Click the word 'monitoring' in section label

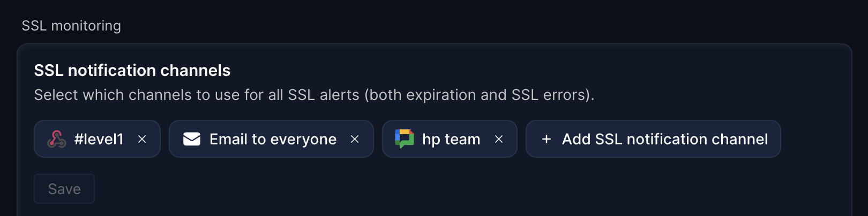point(86,26)
